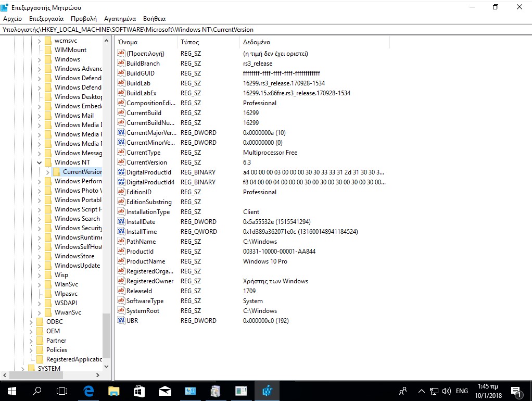This screenshot has width=532, height=401.
Task: Expand the ODBC key
Action: [31, 322]
